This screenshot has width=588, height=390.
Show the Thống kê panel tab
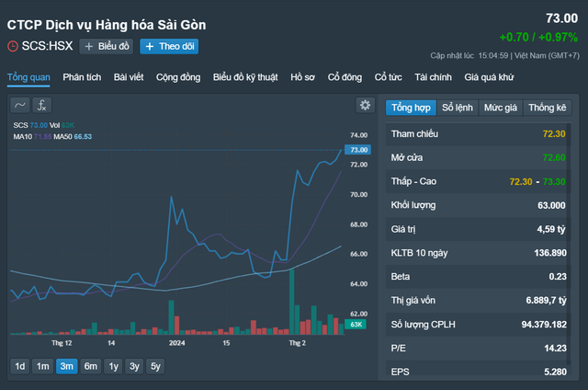[x=547, y=108]
